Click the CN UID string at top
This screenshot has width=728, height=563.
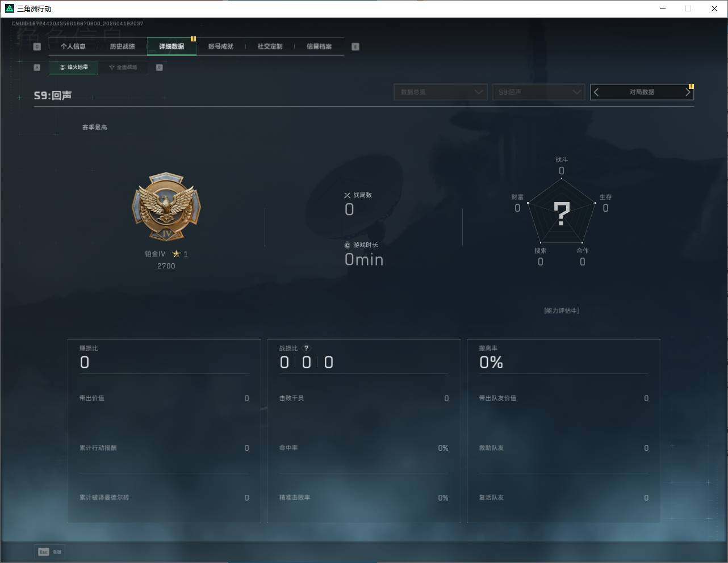point(78,24)
